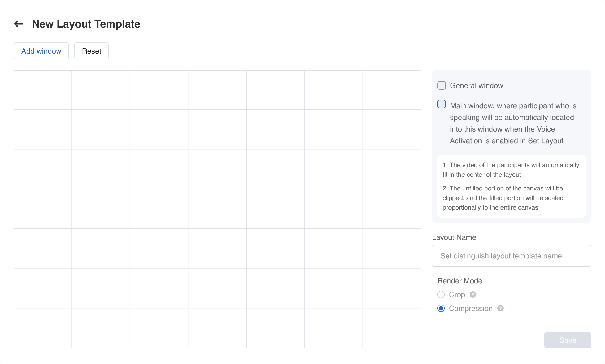The width and height of the screenshot is (605, 364).
Task: Select the Compression radio button
Action: [x=441, y=308]
